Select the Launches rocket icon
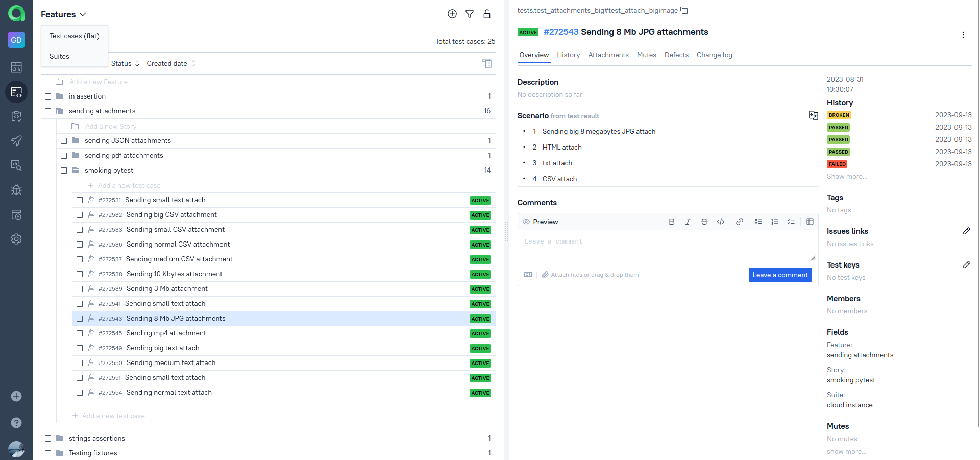Image resolution: width=980 pixels, height=460 pixels. (16, 141)
